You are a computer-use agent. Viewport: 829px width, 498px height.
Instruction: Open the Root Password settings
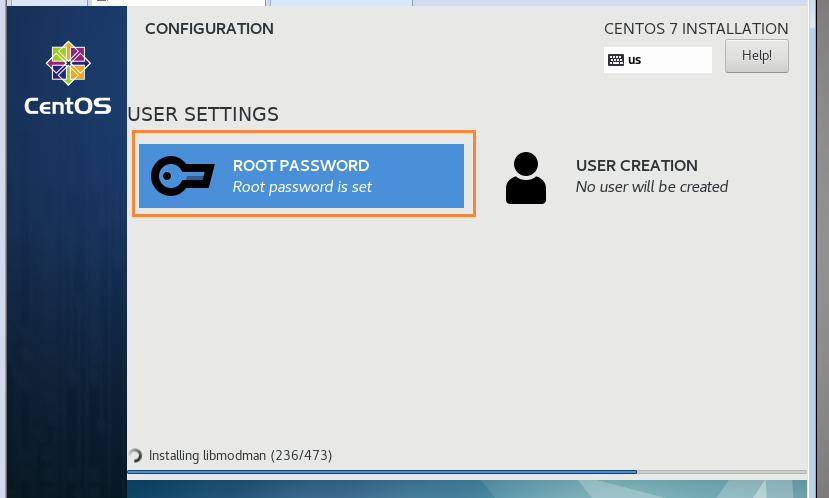[x=301, y=176]
